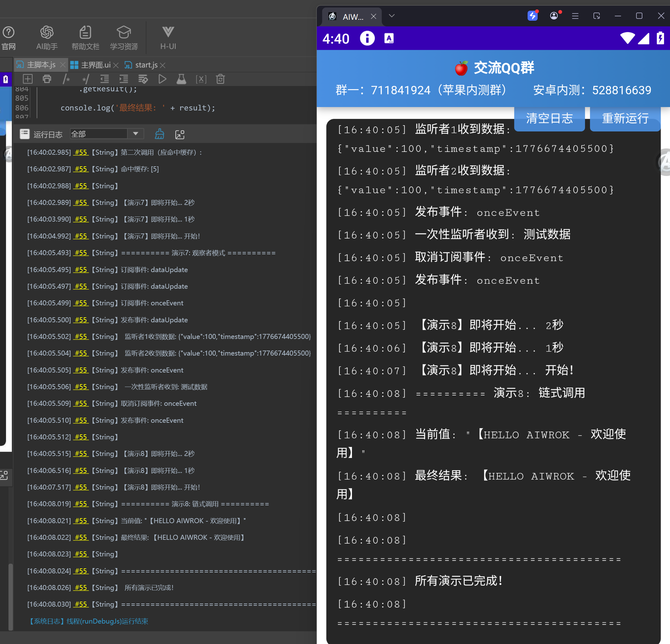Viewport: 670px width, 644px height.
Task: Click the flask test icon
Action: (x=181, y=79)
